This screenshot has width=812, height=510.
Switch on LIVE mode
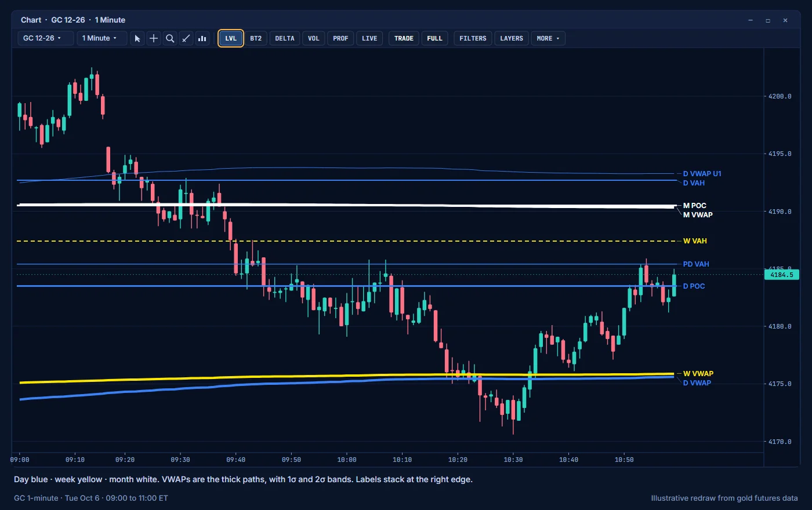pos(369,38)
